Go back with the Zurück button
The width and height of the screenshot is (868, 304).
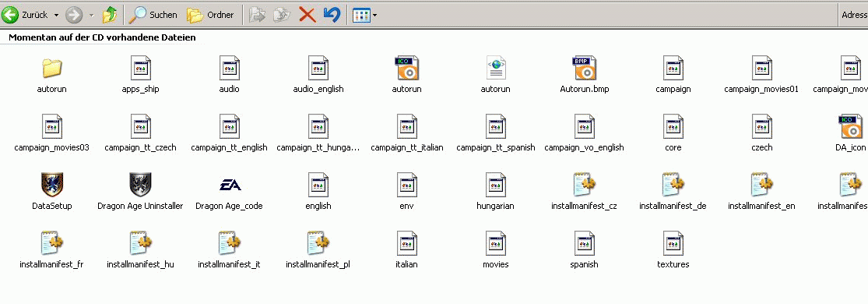[x=25, y=15]
